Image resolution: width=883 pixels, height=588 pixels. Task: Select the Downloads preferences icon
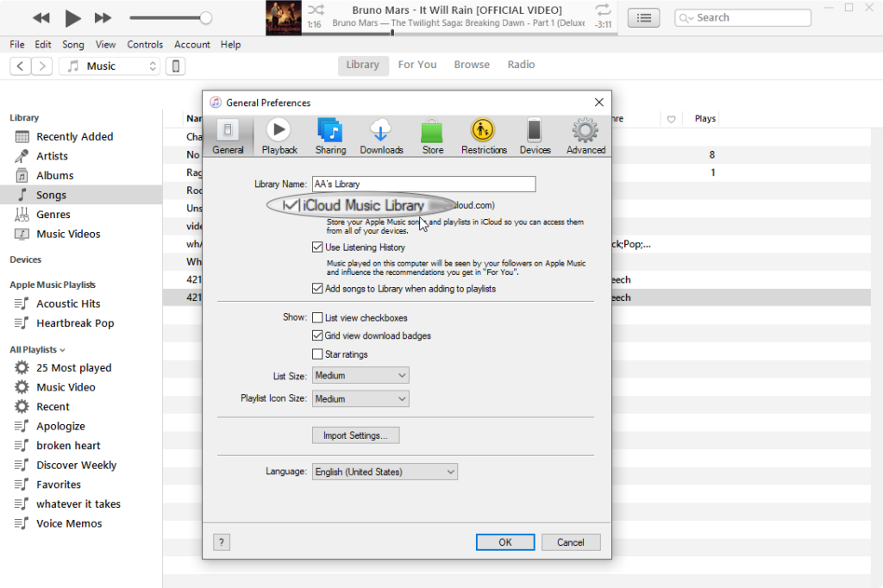click(381, 131)
